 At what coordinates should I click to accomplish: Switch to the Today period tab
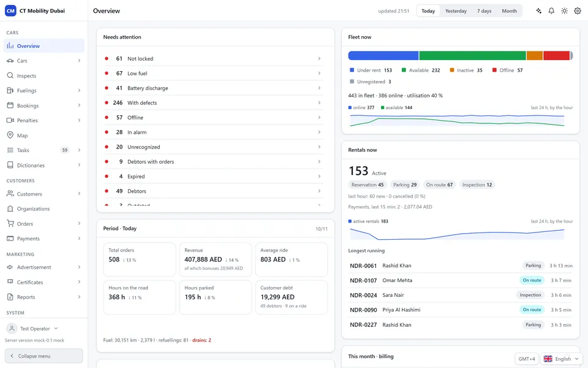[x=428, y=11]
